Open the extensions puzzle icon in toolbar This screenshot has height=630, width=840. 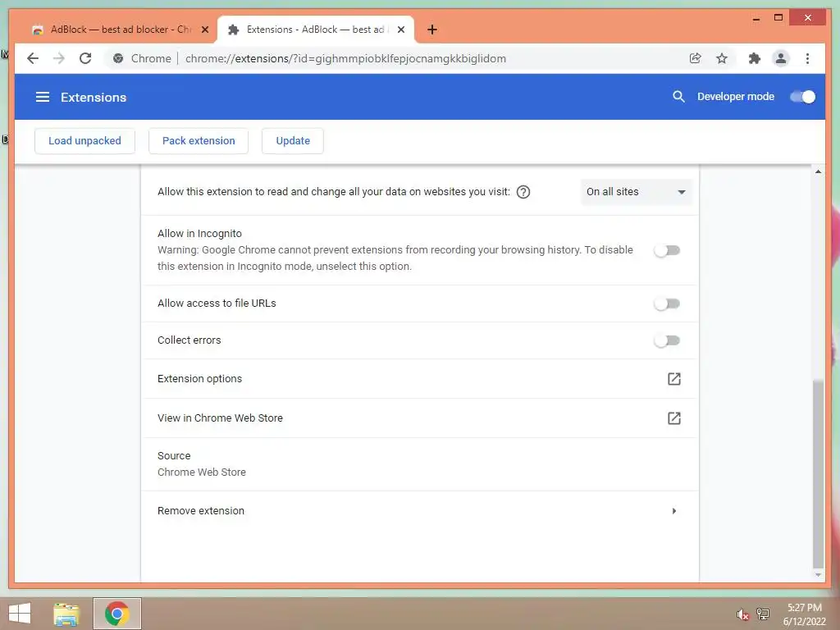[x=755, y=58]
